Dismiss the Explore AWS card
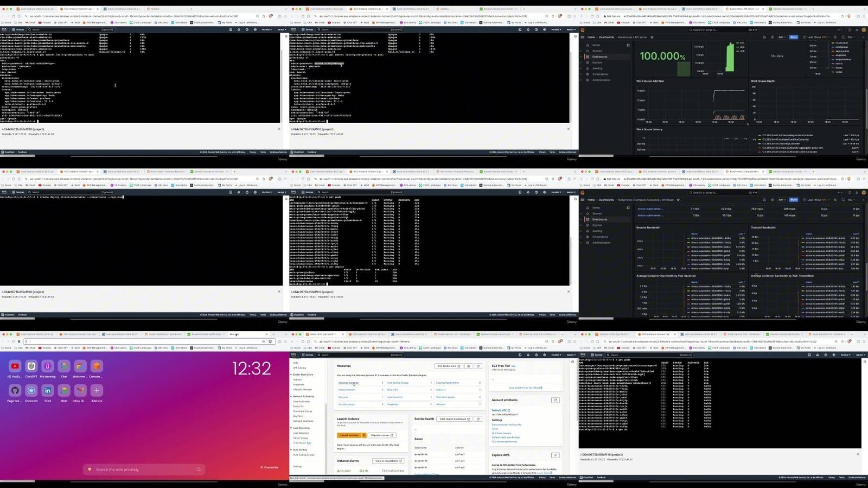This screenshot has width=868, height=488. click(x=555, y=455)
